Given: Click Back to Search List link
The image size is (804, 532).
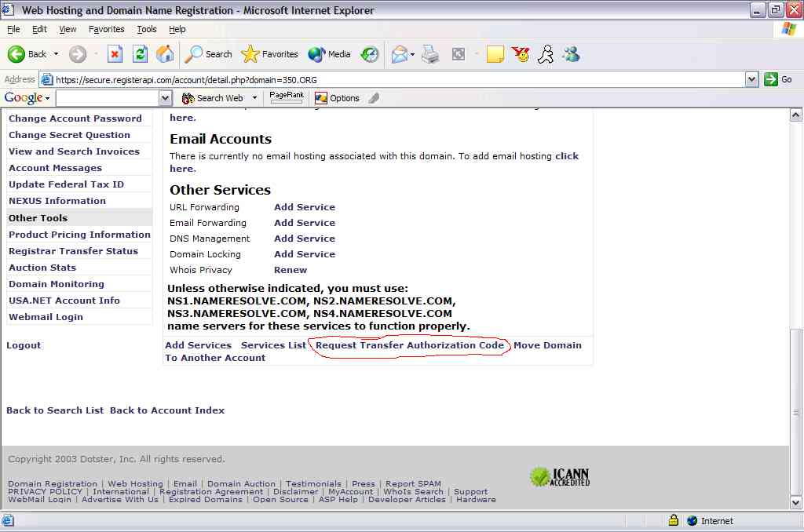Looking at the screenshot, I should click(55, 410).
